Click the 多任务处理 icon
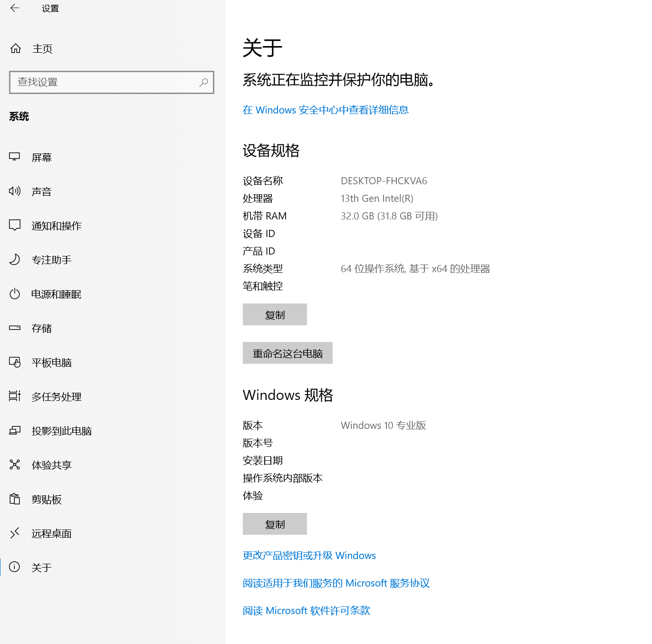Image resolution: width=652 pixels, height=644 pixels. tap(15, 396)
